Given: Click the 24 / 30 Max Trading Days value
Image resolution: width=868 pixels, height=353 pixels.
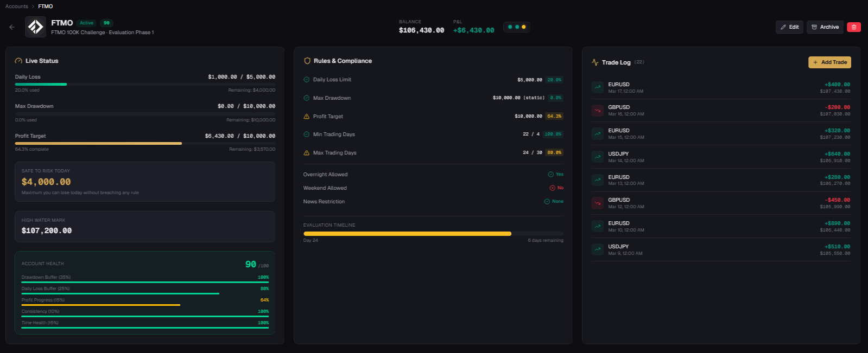Looking at the screenshot, I should [533, 153].
